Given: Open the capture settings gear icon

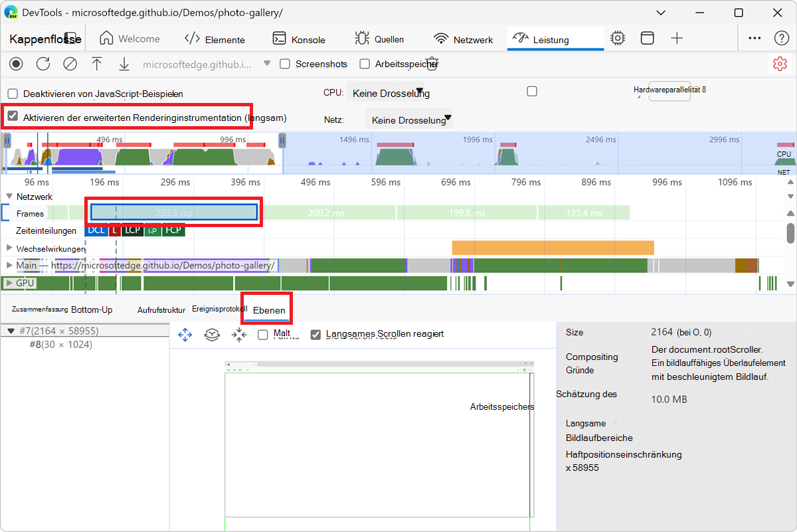Looking at the screenshot, I should 779,64.
